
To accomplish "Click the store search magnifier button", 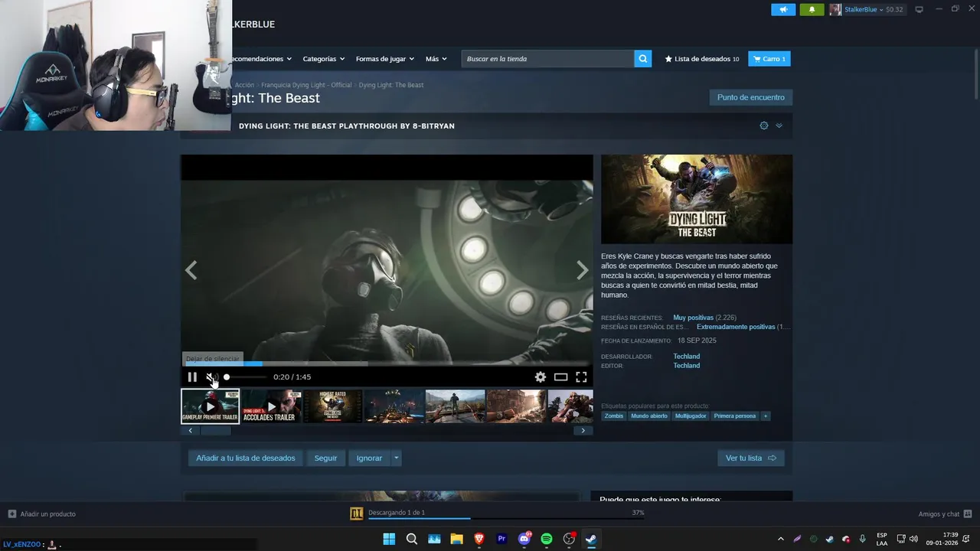I will pyautogui.click(x=643, y=59).
